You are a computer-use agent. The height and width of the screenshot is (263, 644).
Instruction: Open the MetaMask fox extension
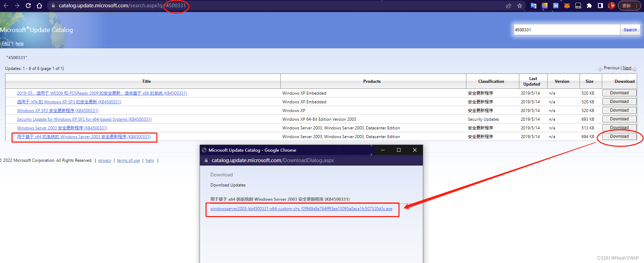[567, 6]
